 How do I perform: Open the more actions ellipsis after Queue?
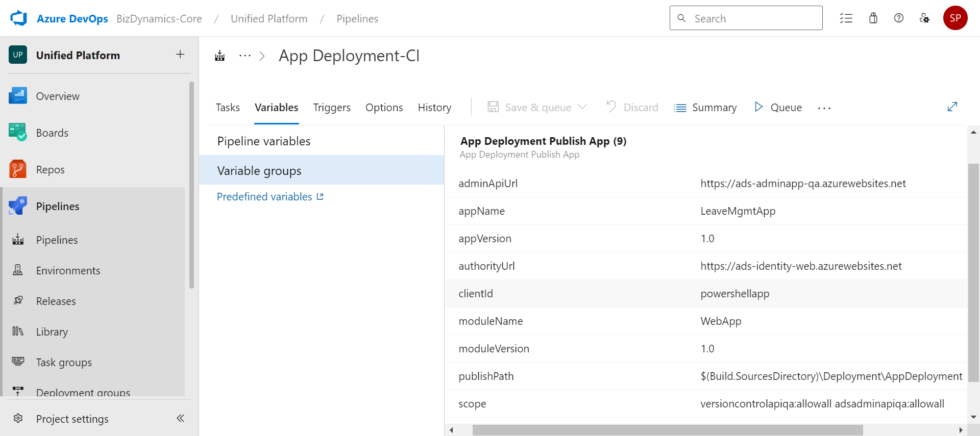pyautogui.click(x=824, y=108)
